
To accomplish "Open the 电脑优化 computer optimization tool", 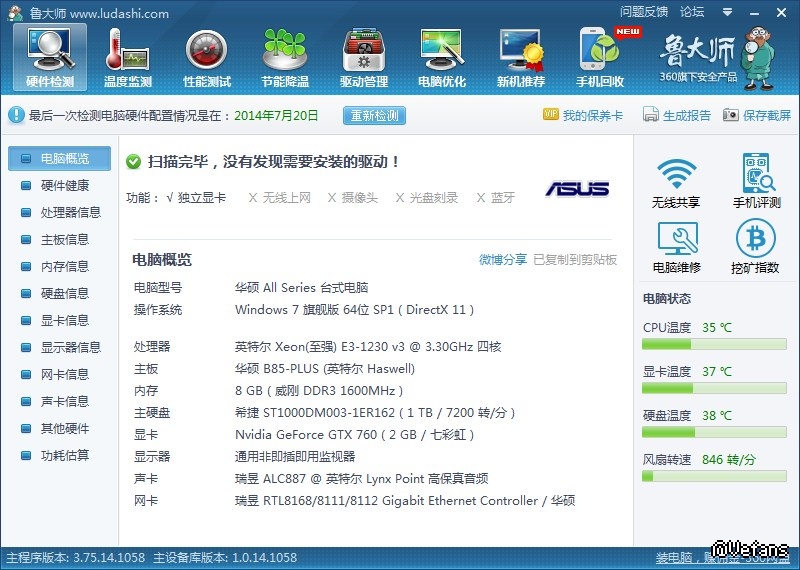I will pyautogui.click(x=442, y=58).
